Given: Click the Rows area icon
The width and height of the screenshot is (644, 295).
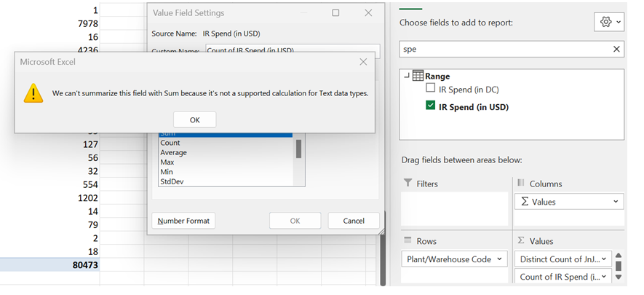Looking at the screenshot, I should 408,240.
